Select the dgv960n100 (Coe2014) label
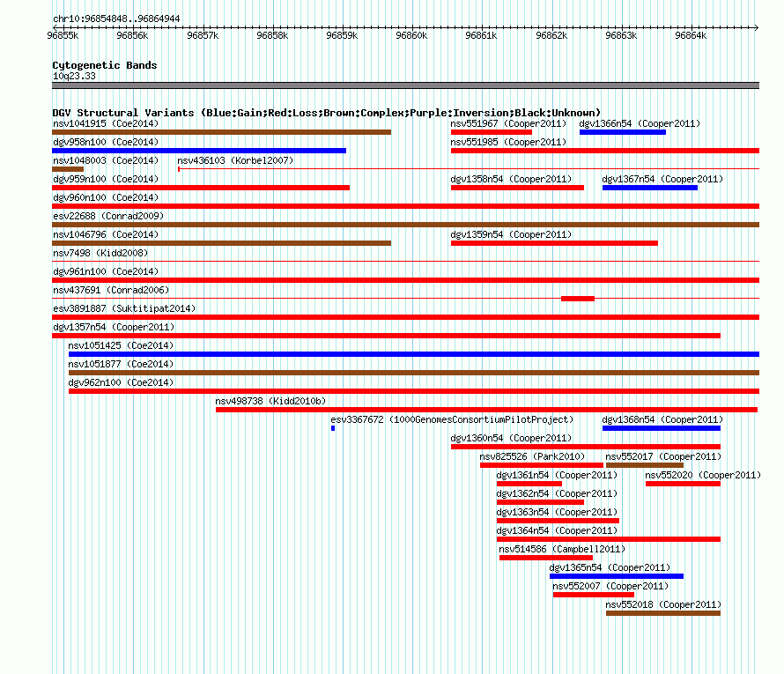The width and height of the screenshot is (784, 674). 106,197
